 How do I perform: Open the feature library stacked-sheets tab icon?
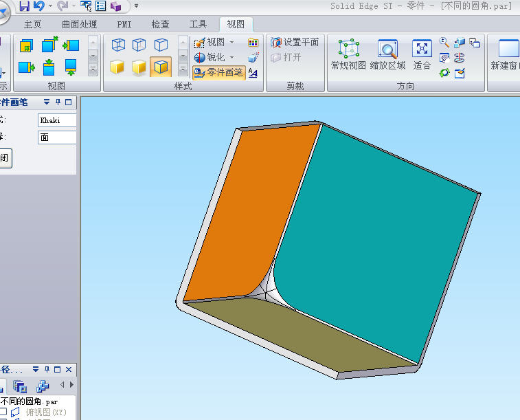(x=20, y=386)
